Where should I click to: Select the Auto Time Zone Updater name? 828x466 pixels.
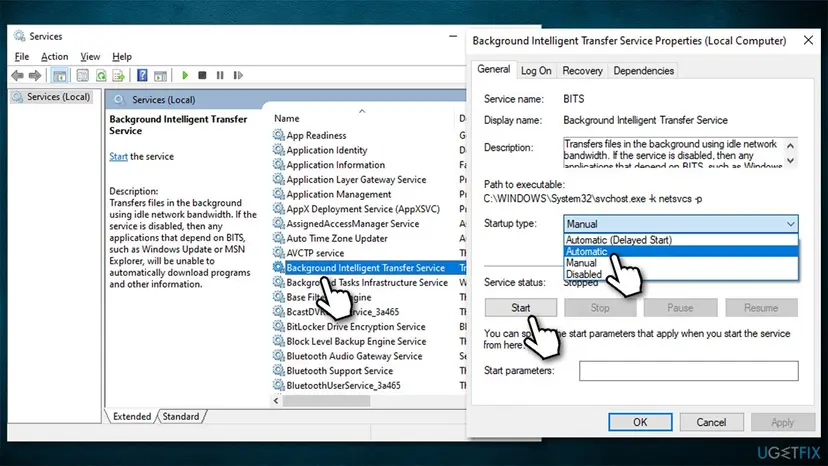click(x=337, y=238)
